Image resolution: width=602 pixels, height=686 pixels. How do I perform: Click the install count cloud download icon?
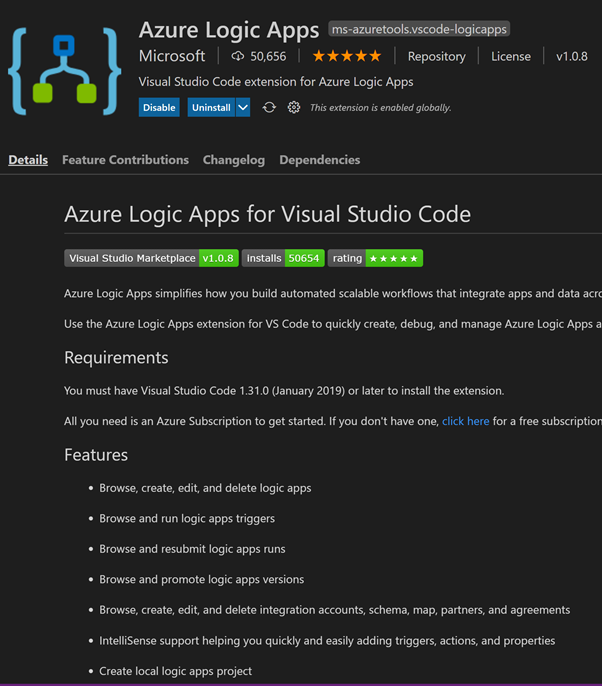(x=238, y=56)
